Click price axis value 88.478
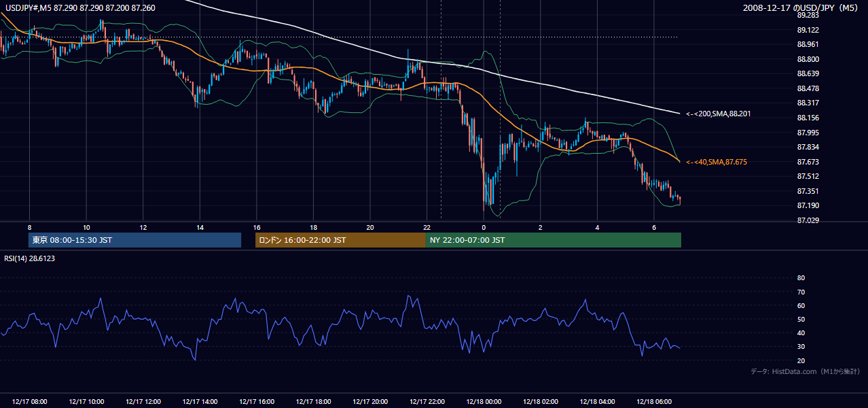 pyautogui.click(x=808, y=88)
